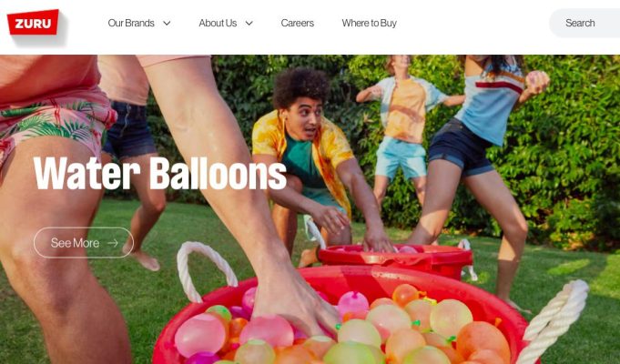Image resolution: width=620 pixels, height=364 pixels.
Task: Click the See More button
Action: (x=84, y=243)
